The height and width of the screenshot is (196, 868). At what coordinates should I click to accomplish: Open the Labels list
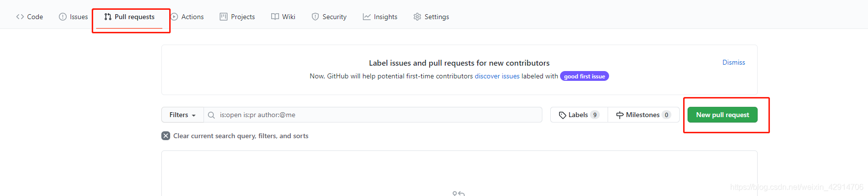(579, 115)
